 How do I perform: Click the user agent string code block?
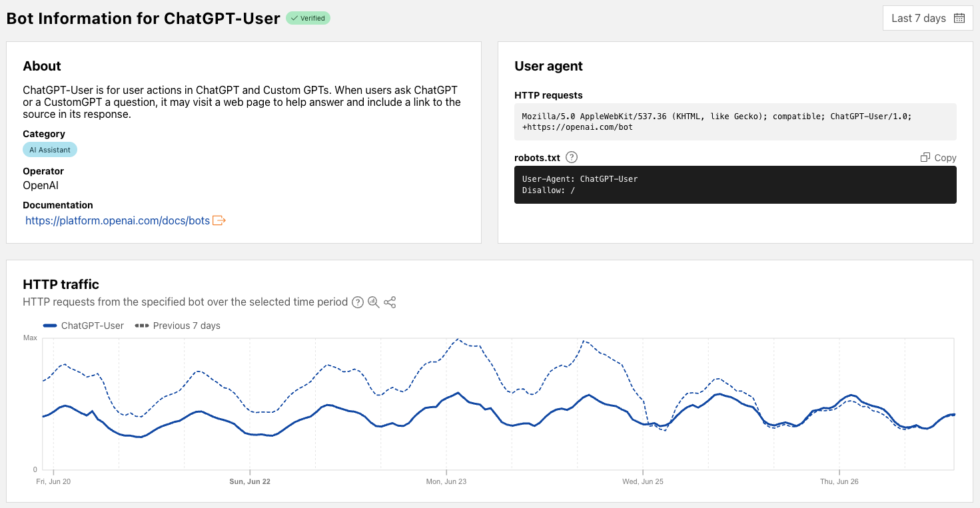pos(735,122)
